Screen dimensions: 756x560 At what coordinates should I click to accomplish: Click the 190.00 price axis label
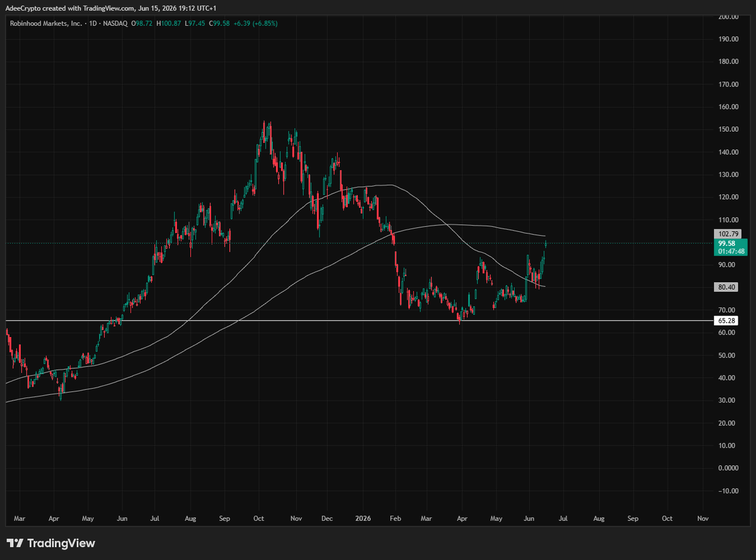point(728,39)
